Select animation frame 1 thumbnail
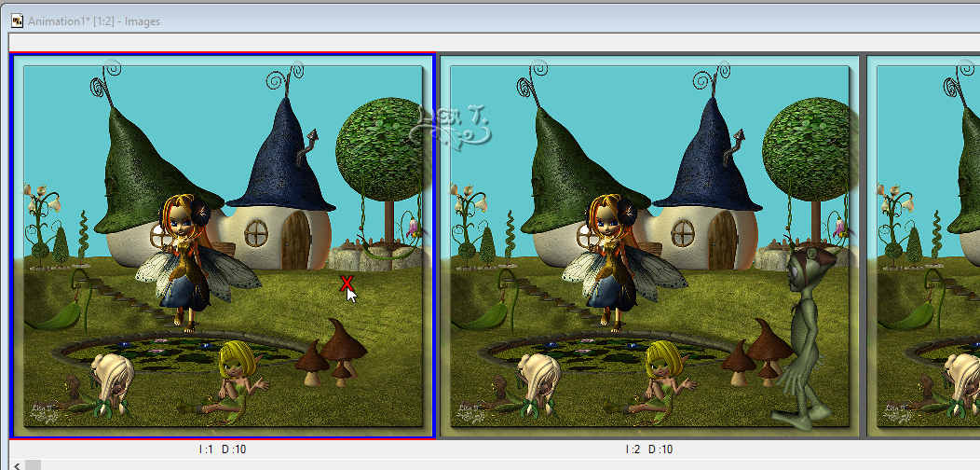This screenshot has width=980, height=470. (223, 245)
